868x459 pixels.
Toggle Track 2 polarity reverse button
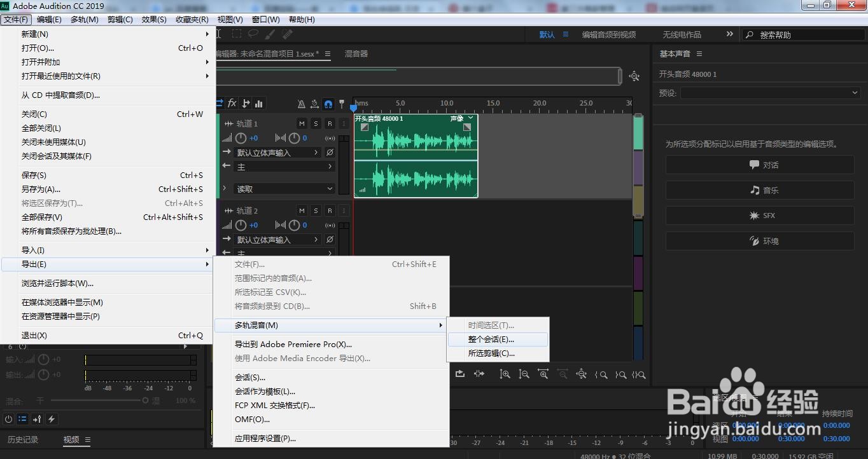330,240
